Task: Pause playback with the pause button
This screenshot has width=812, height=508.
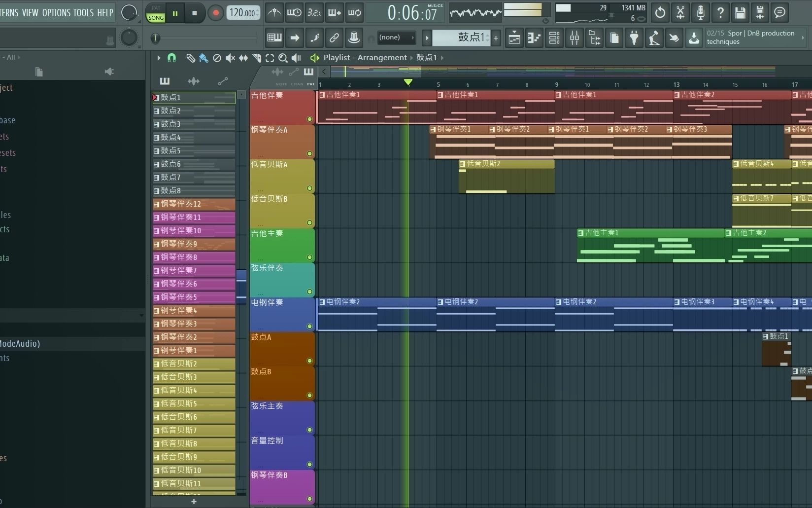Action: 175,13
